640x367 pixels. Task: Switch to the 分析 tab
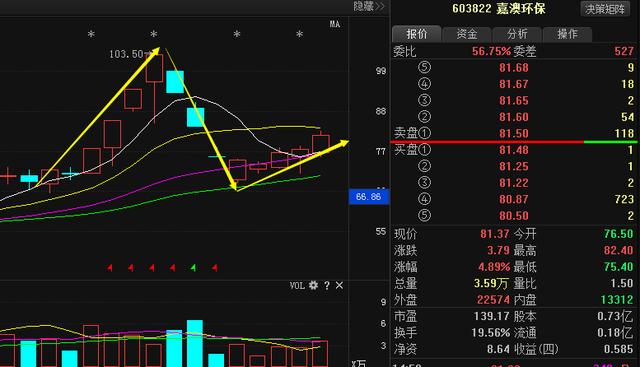(x=517, y=34)
